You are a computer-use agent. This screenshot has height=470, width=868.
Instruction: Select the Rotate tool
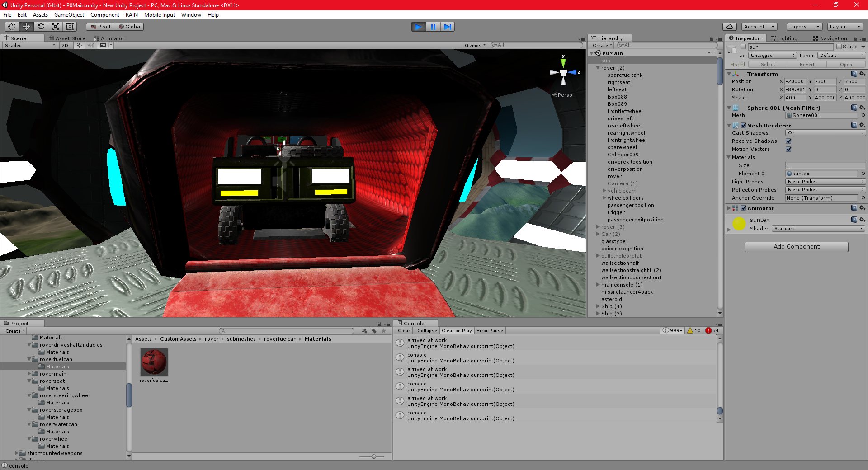[x=41, y=27]
